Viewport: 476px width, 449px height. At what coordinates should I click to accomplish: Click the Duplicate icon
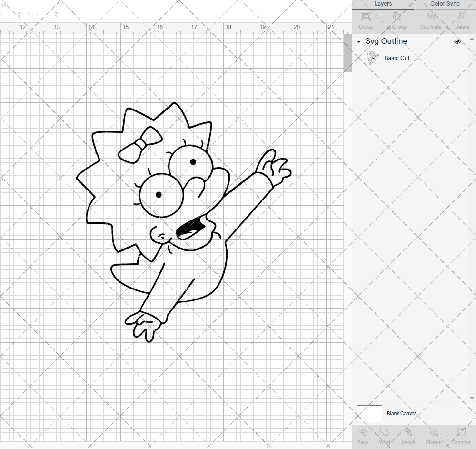(430, 20)
